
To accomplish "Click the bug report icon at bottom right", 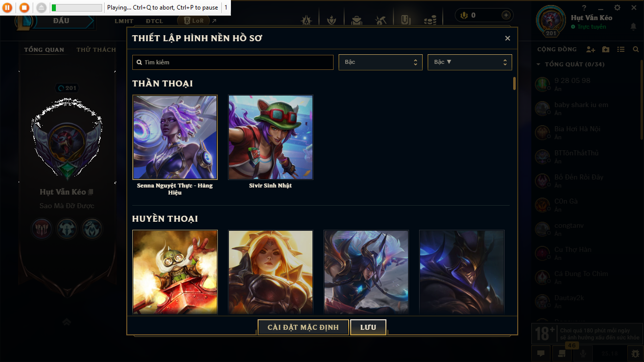I will tap(635, 353).
